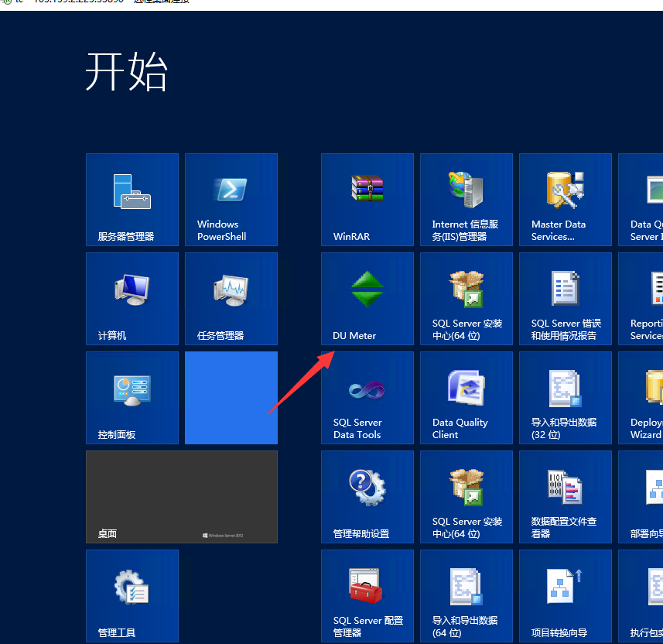Open the 计算机 (Computer) tile
Viewport: 663px width, 644px height.
(132, 299)
